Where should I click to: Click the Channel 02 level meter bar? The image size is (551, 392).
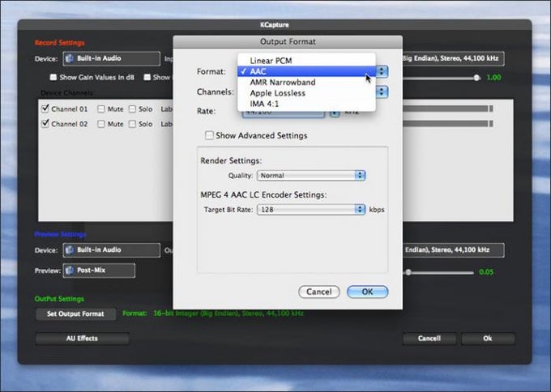coord(448,124)
